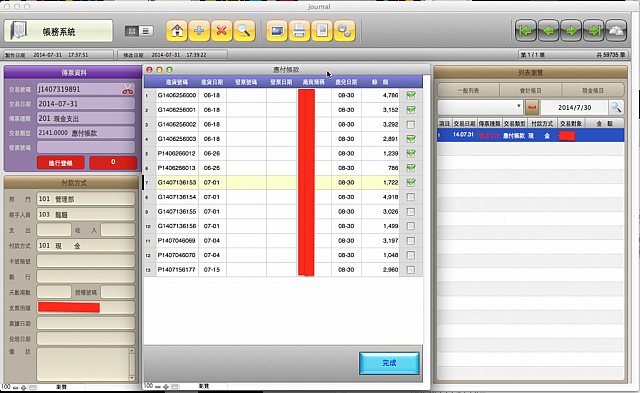This screenshot has width=640, height=393.
Task: Go to next record with green right arrow
Action: click(x=571, y=31)
